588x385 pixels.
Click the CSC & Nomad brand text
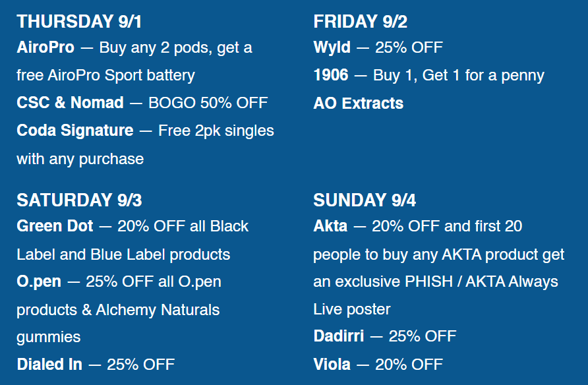70,103
